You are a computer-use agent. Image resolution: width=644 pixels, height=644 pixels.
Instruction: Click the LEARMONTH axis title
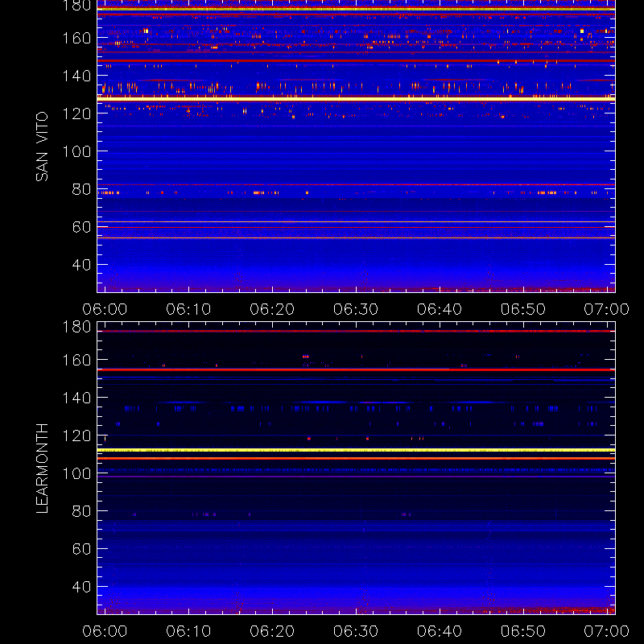click(x=42, y=469)
